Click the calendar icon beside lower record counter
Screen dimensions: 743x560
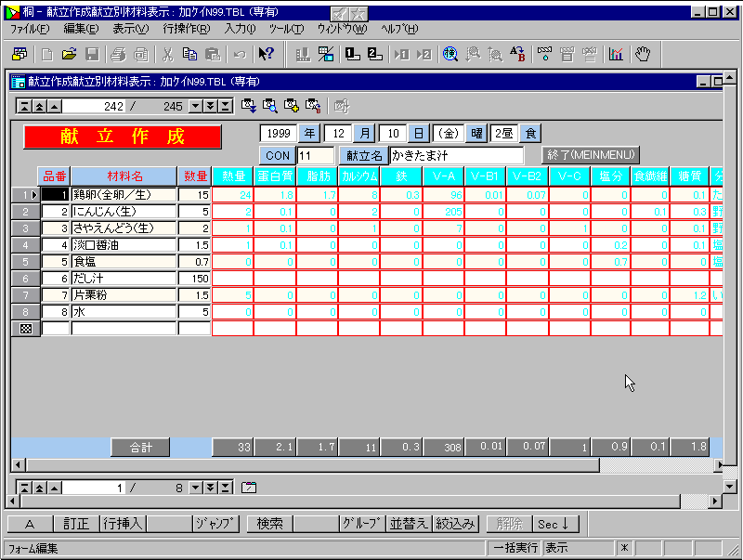[249, 487]
